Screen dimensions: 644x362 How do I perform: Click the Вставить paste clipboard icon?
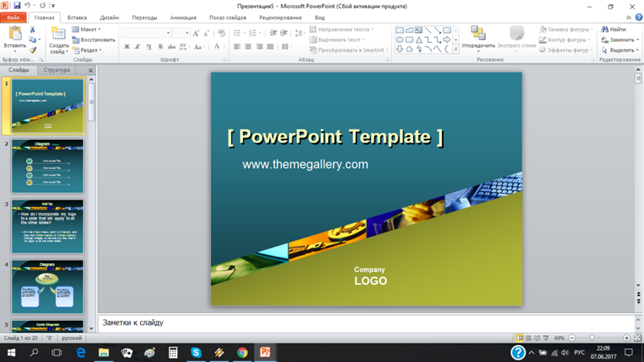tap(14, 33)
